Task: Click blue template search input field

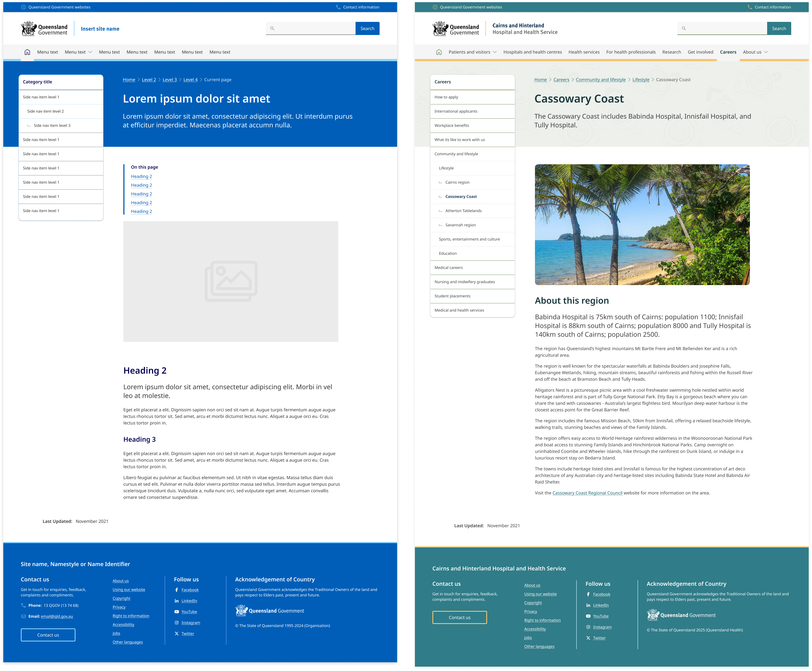Action: [311, 28]
